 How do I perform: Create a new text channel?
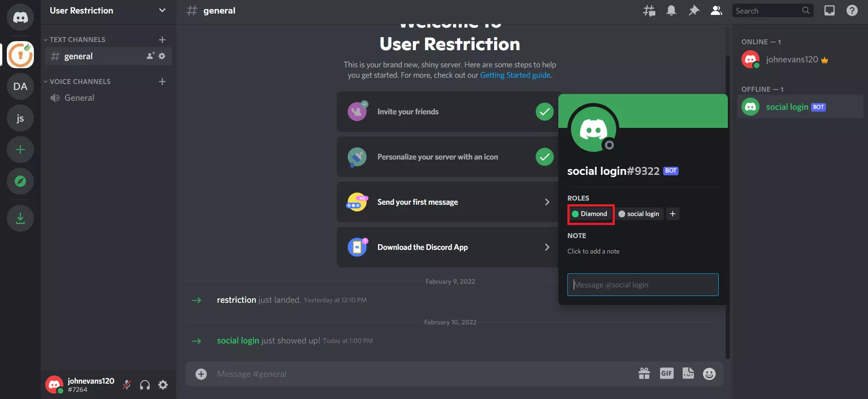(x=162, y=40)
